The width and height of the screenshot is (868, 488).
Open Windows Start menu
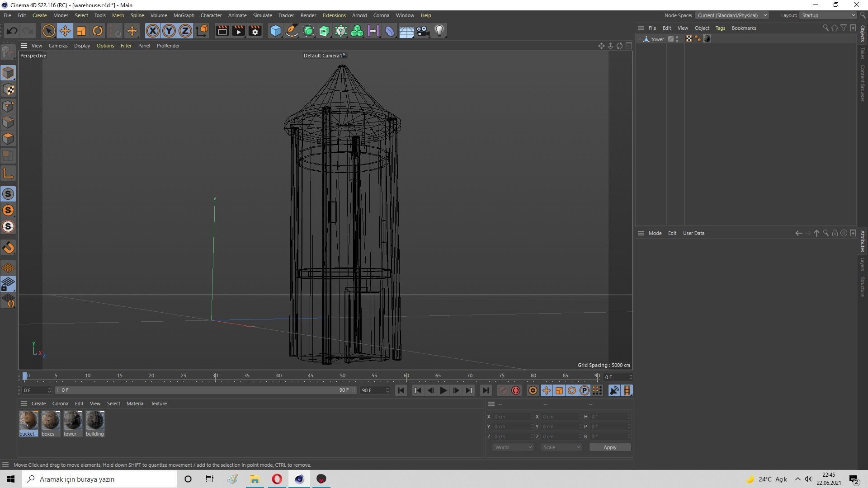coord(11,479)
